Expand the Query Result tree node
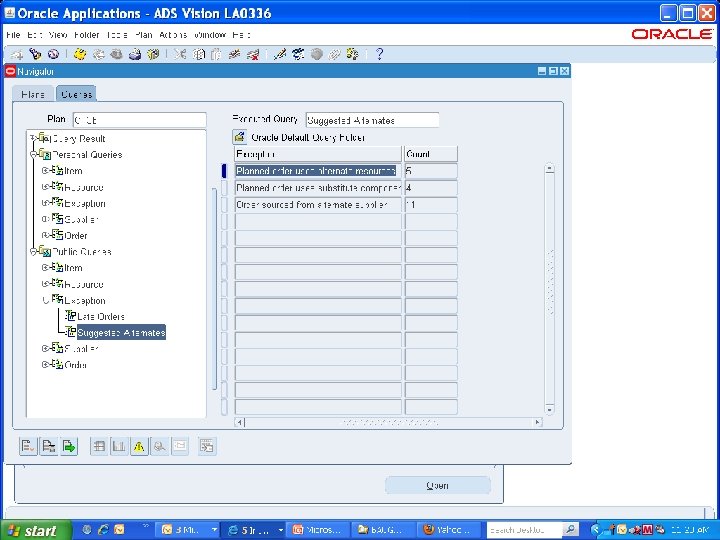 click(33, 138)
